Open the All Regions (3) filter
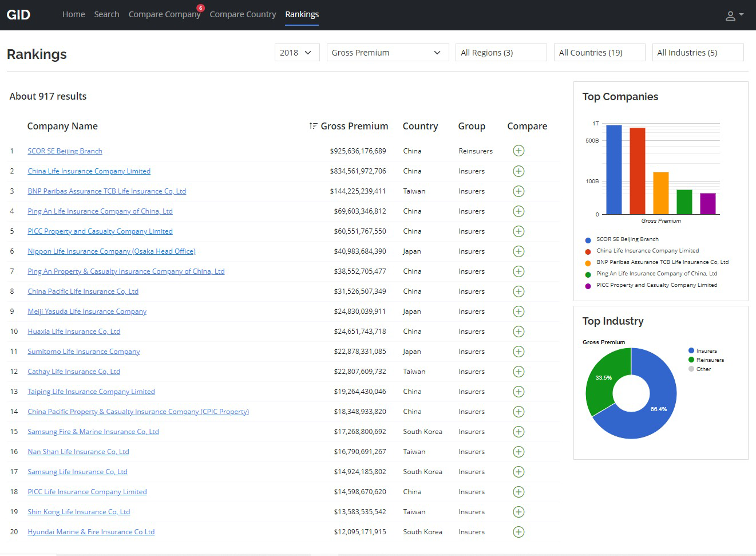756x556 pixels. click(501, 52)
